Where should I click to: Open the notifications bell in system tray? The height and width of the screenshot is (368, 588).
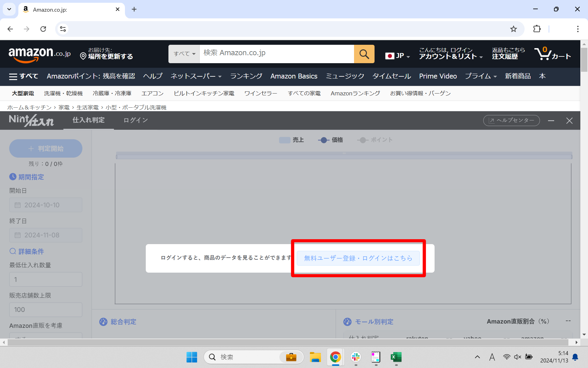(x=575, y=357)
